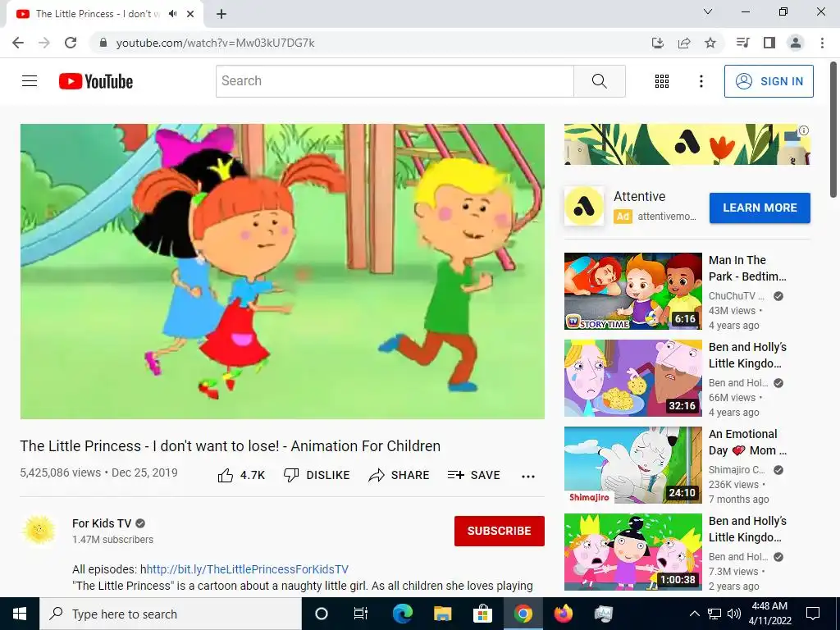Image resolution: width=840 pixels, height=630 pixels.
Task: Go to the YouTube home logo
Action: [x=96, y=81]
